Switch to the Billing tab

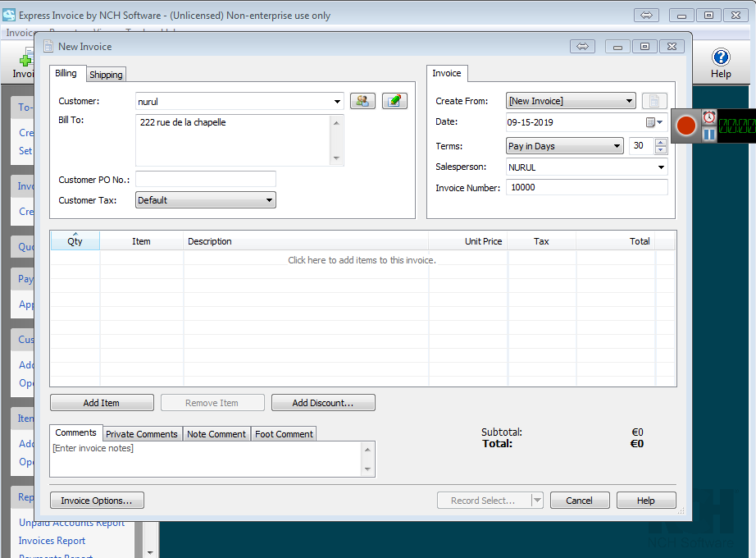pyautogui.click(x=66, y=73)
